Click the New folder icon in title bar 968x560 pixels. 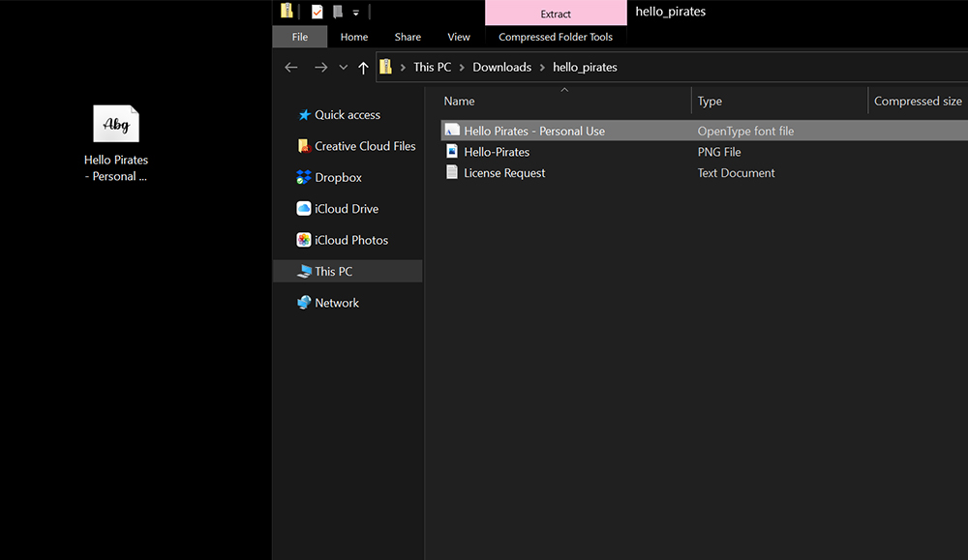tap(338, 13)
